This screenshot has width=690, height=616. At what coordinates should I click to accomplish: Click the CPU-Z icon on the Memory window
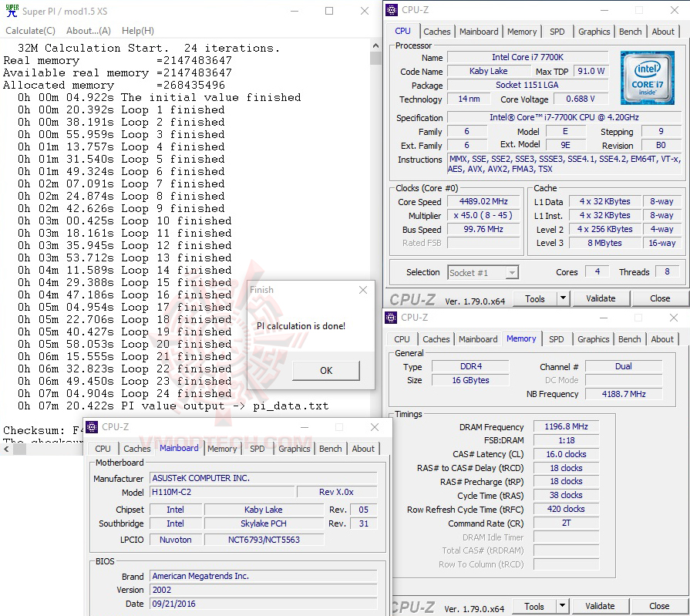[x=392, y=317]
